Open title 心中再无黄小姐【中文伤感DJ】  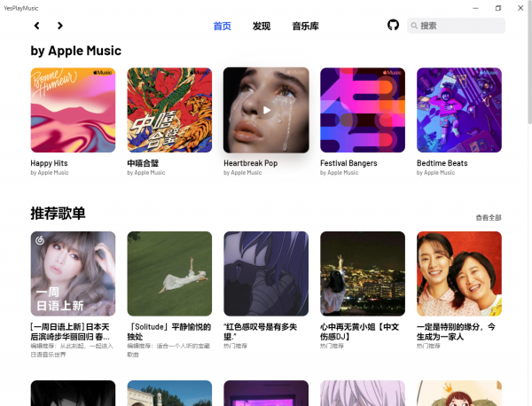pos(360,332)
